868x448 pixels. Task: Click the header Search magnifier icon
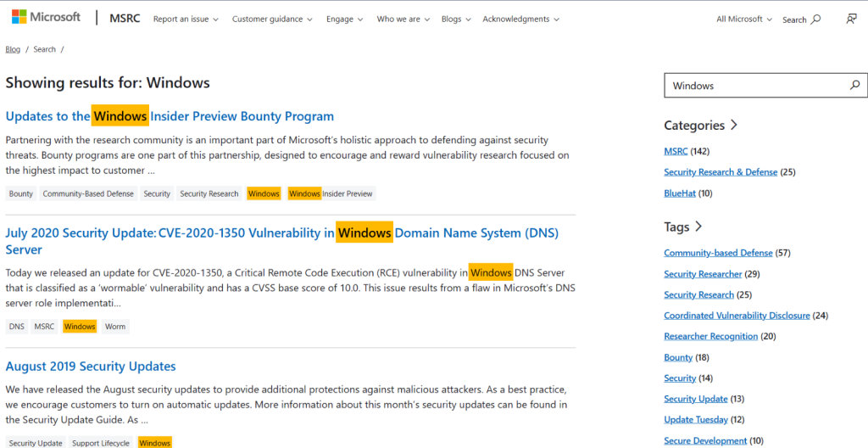815,20
